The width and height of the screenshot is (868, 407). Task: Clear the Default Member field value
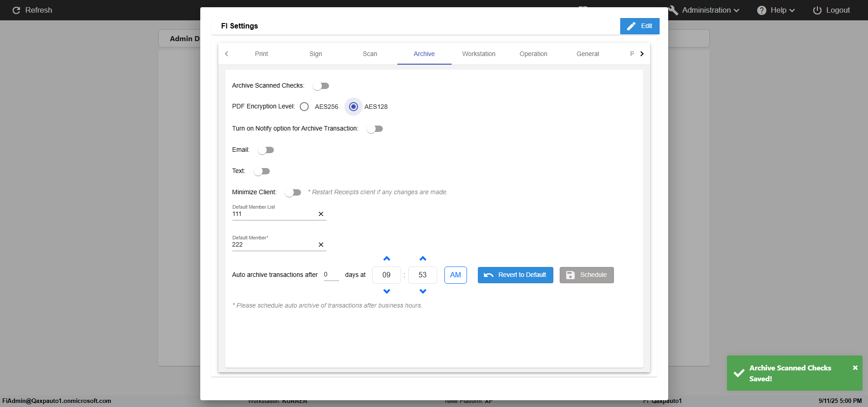(321, 245)
